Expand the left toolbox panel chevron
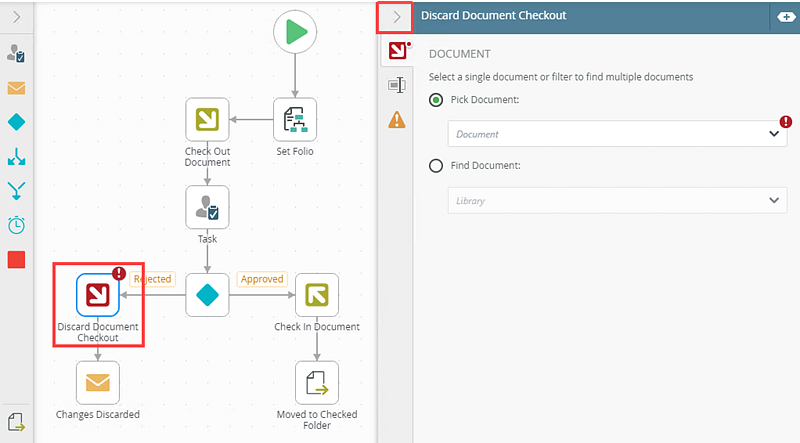Screen dimensions: 800x443 (16, 17)
